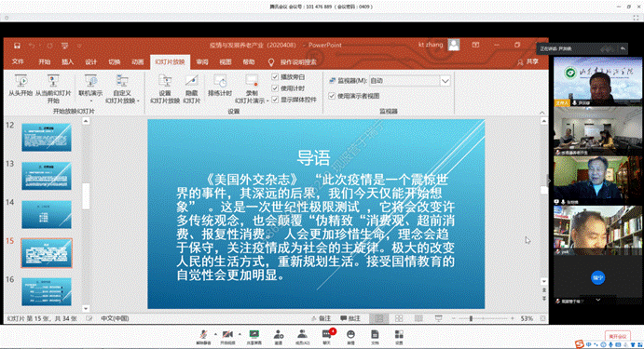Click Slide Show view icon in status bar
The width and height of the screenshot is (644, 349).
coord(439,318)
